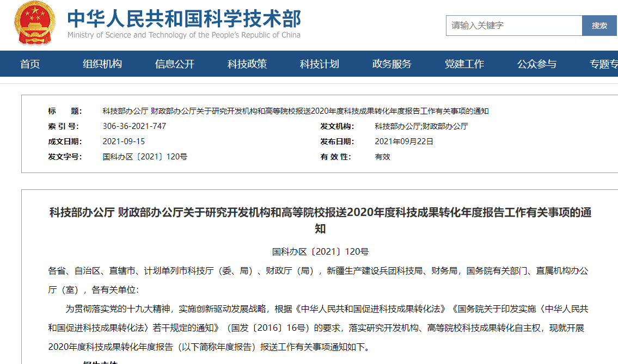Open the 首页 navigation tab
The height and width of the screenshot is (364, 618).
30,64
